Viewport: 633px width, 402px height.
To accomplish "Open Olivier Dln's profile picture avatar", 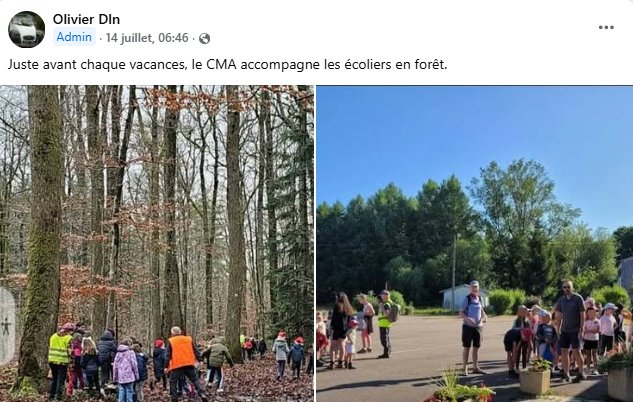I will coord(27,29).
